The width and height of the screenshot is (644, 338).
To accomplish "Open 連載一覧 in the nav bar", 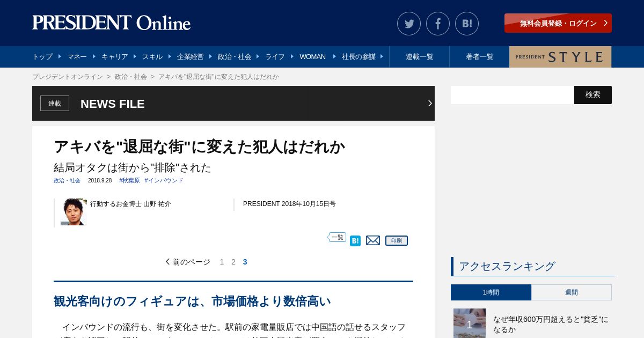I will pyautogui.click(x=420, y=57).
